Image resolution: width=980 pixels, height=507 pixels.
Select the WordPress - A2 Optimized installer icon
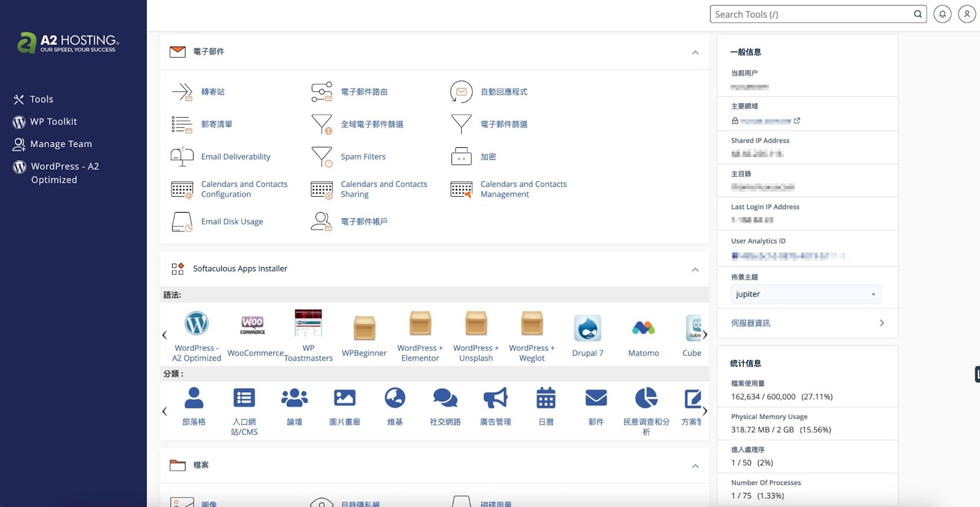coord(197,323)
